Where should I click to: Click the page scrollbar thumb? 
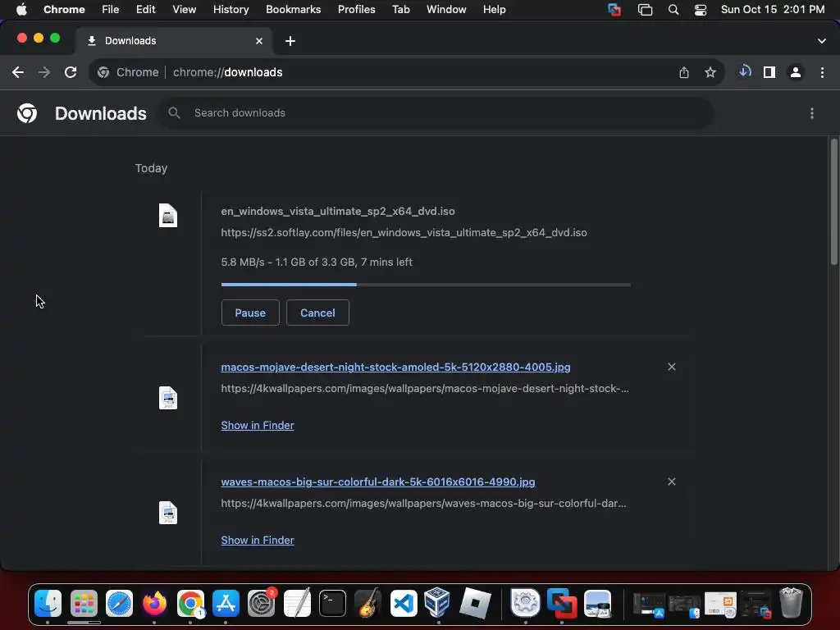[x=833, y=202]
